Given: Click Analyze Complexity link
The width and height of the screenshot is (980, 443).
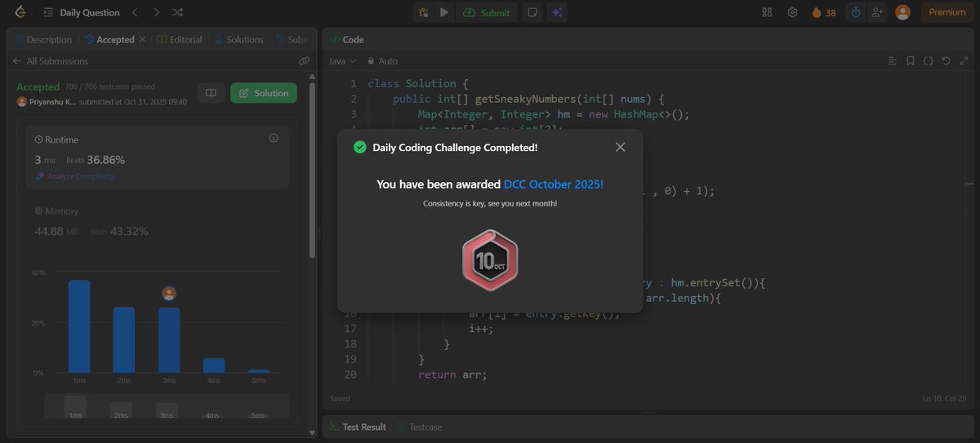Looking at the screenshot, I should (x=74, y=176).
